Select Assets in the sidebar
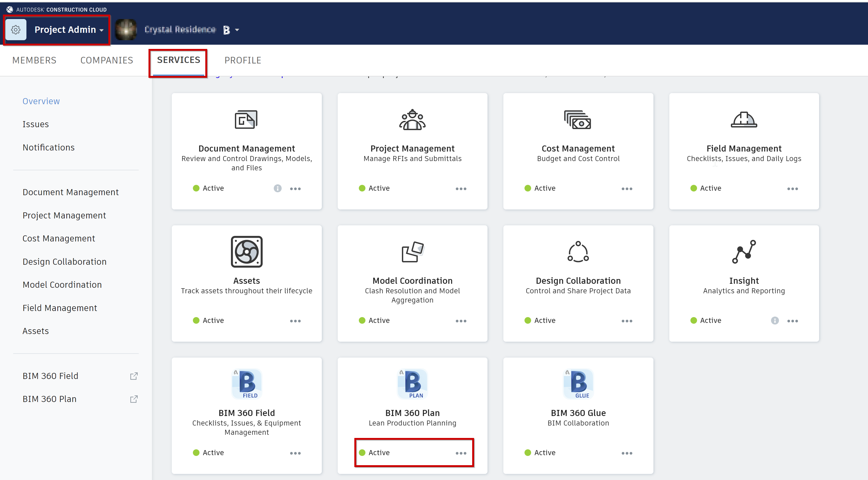The height and width of the screenshot is (480, 868). pyautogui.click(x=36, y=331)
